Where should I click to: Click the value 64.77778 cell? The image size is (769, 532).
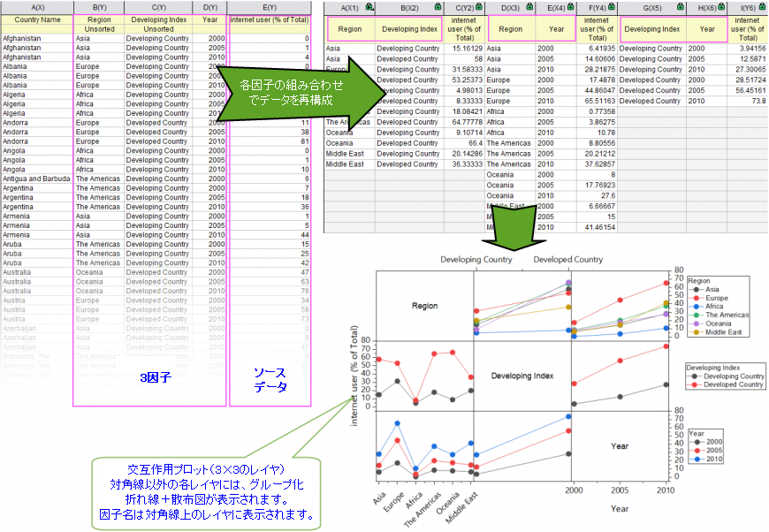pyautogui.click(x=464, y=122)
